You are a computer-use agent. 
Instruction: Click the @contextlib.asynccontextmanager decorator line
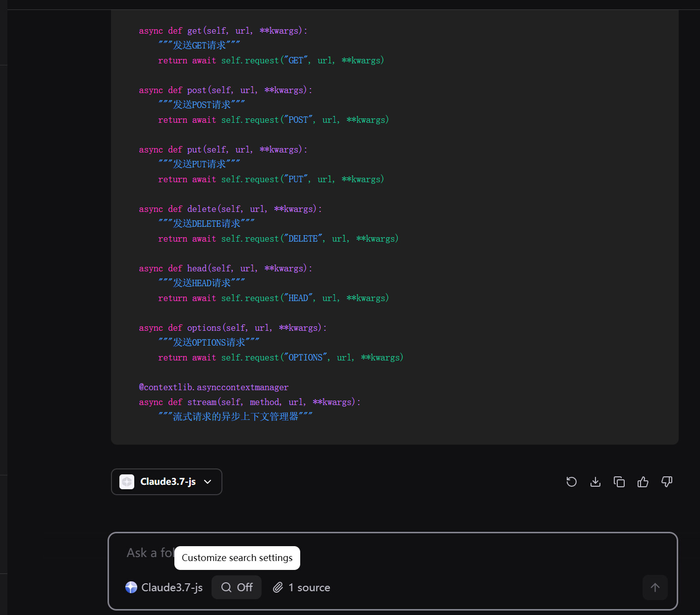214,387
